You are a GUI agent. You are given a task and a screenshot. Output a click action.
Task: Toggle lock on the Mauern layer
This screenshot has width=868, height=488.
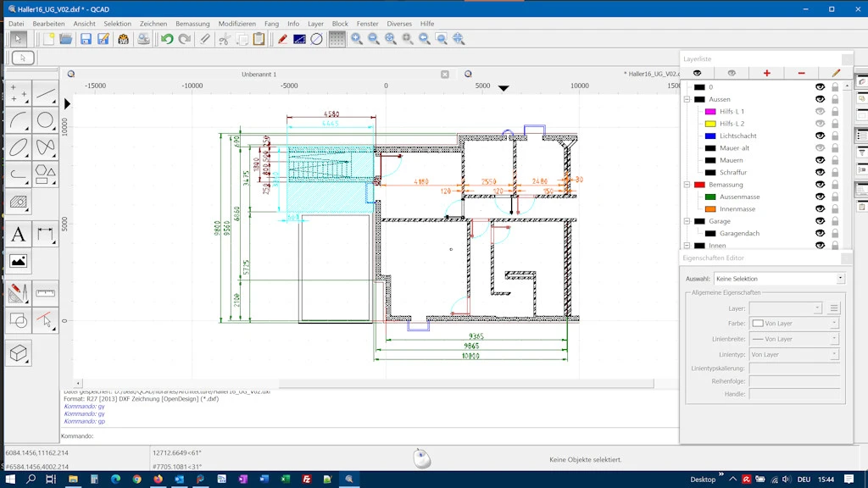coord(835,160)
